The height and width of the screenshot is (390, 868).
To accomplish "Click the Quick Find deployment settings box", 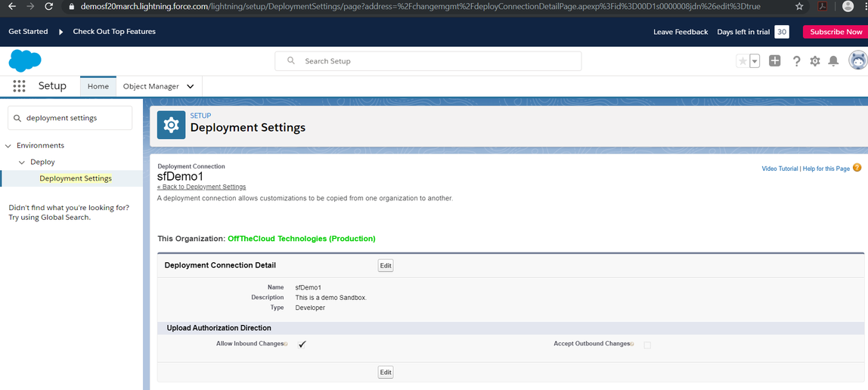I will point(70,118).
